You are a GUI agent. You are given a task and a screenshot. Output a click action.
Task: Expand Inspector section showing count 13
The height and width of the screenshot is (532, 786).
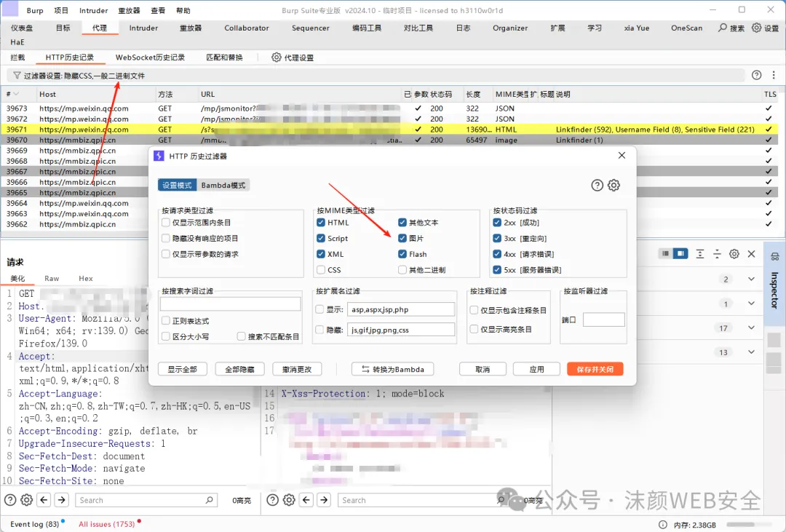(751, 352)
